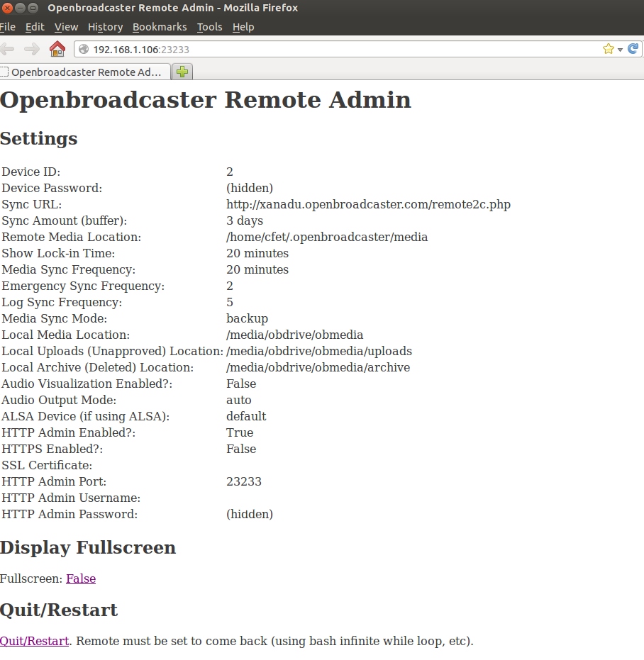Maximize the Firefox window

click(33, 8)
